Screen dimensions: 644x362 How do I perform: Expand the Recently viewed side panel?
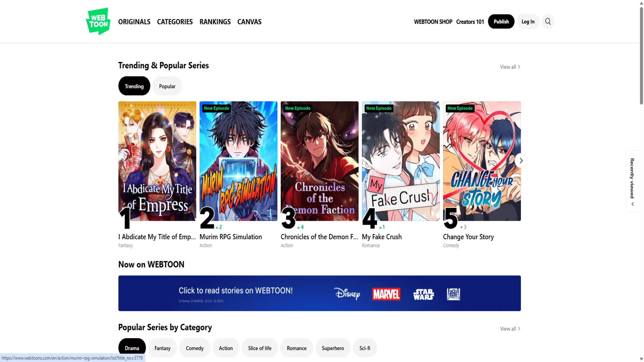pos(632,181)
